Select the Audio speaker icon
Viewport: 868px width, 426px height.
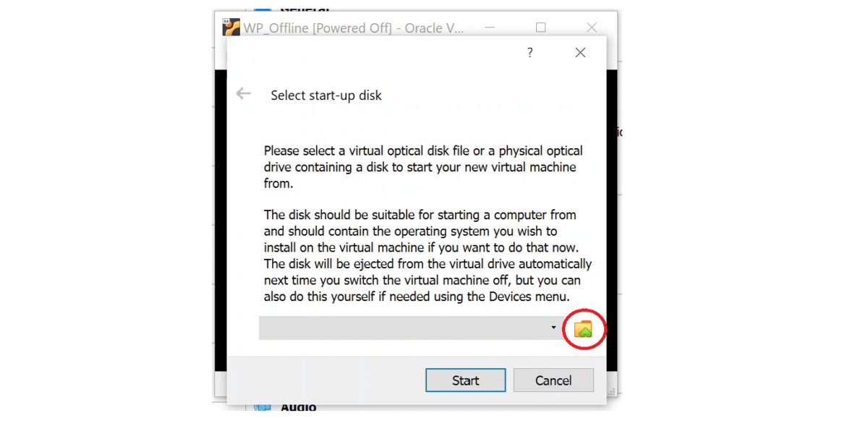262,407
